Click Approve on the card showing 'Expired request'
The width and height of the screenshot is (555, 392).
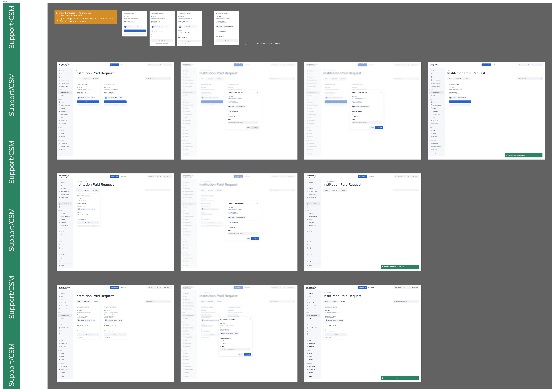(x=227, y=40)
